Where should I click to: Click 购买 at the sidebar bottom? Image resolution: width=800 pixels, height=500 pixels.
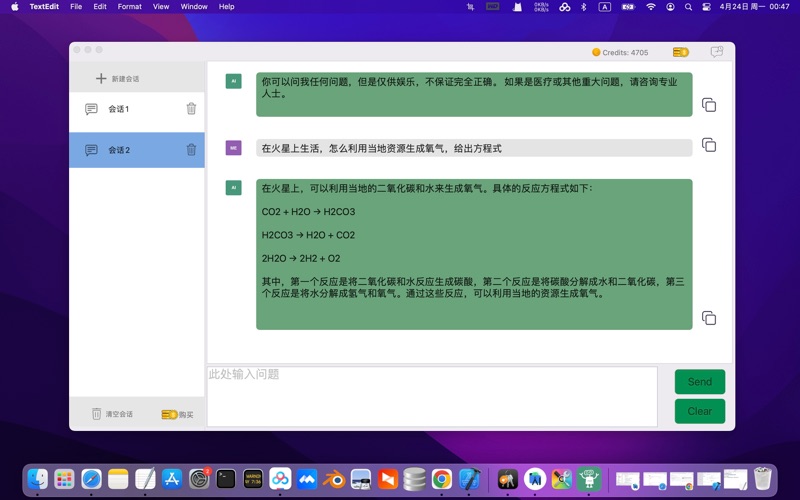[178, 414]
